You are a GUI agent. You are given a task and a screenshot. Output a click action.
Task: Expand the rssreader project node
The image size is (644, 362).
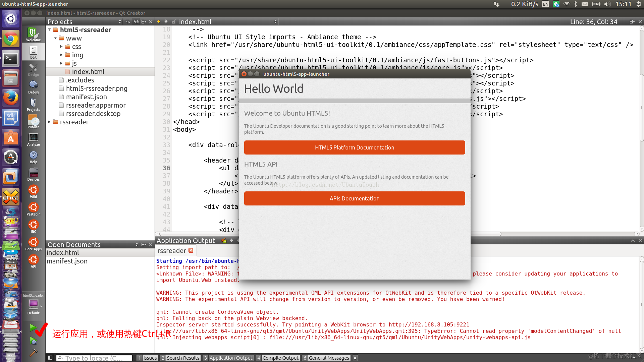pos(50,122)
